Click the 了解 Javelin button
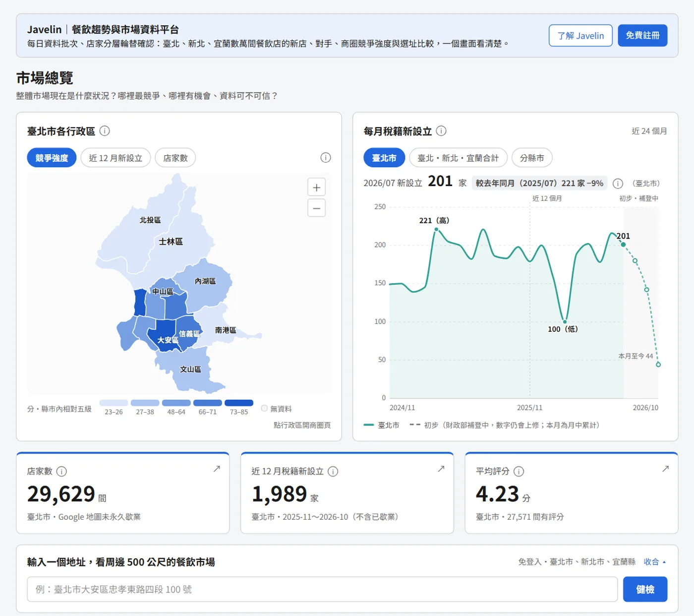This screenshot has height=616, width=694. (580, 36)
